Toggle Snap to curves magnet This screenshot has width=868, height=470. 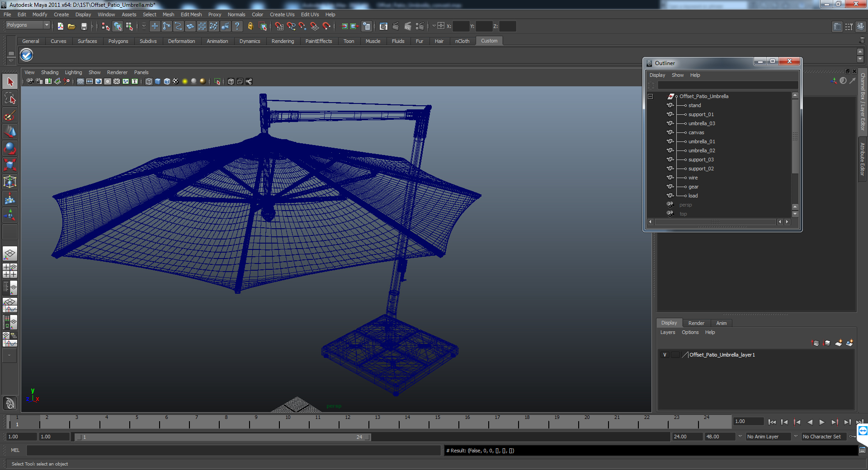tap(291, 26)
